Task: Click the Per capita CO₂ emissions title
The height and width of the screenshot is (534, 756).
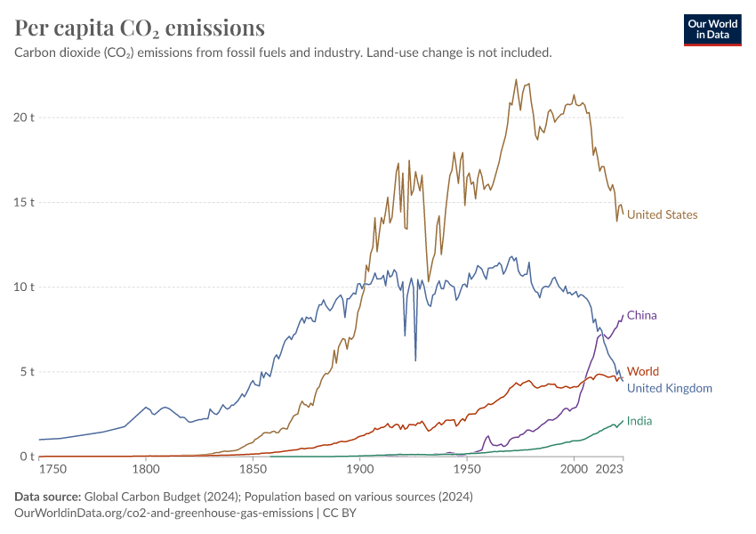Action: click(140, 28)
